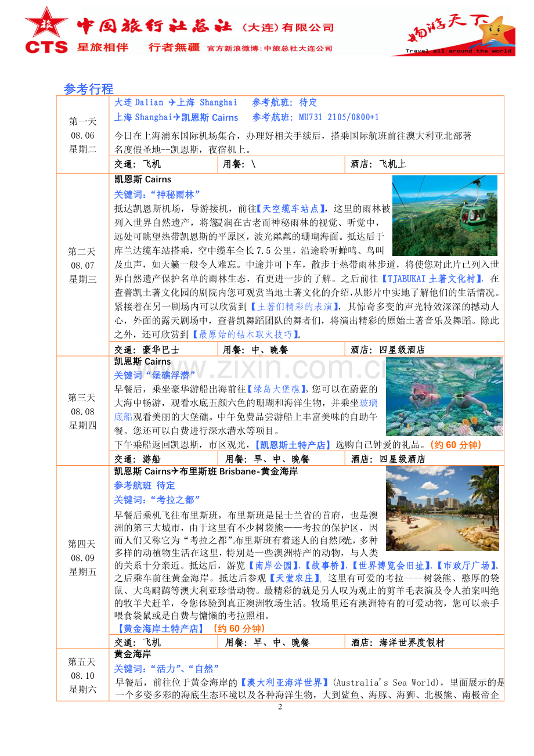Open the rainforest cable car photo
534x756 pixels.
[445, 215]
